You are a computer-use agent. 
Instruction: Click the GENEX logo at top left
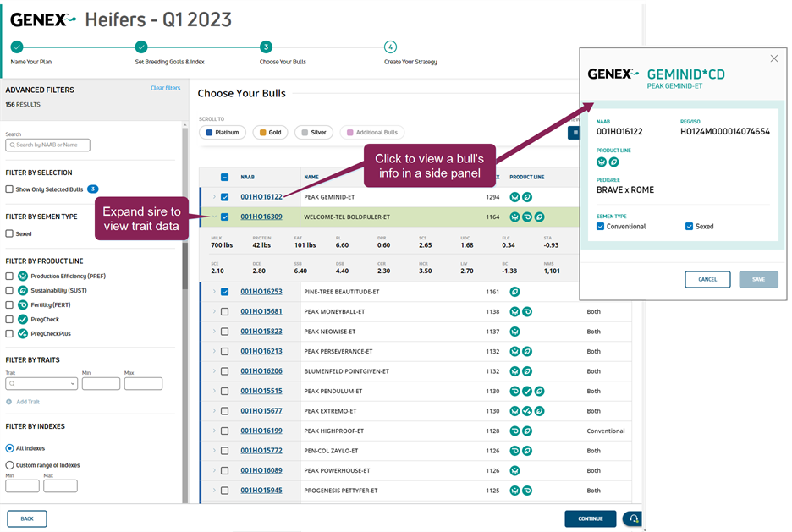point(43,19)
